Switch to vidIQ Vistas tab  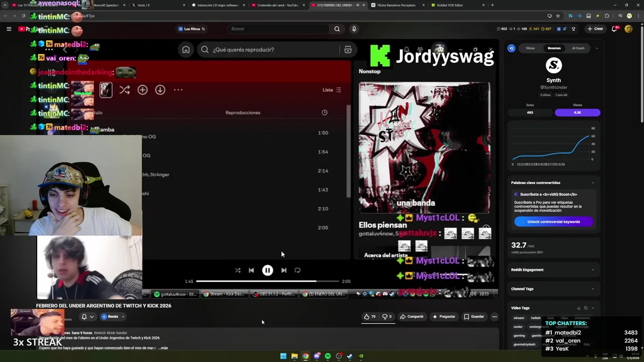(x=530, y=48)
